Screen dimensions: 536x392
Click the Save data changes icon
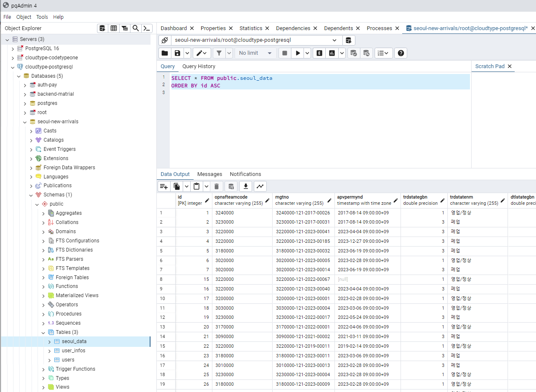click(x=231, y=186)
